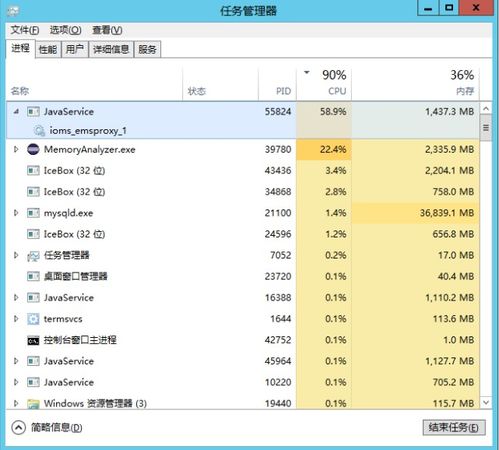This screenshot has height=450, width=499.
Task: Select the mysqld.exe row name
Action: coord(68,213)
